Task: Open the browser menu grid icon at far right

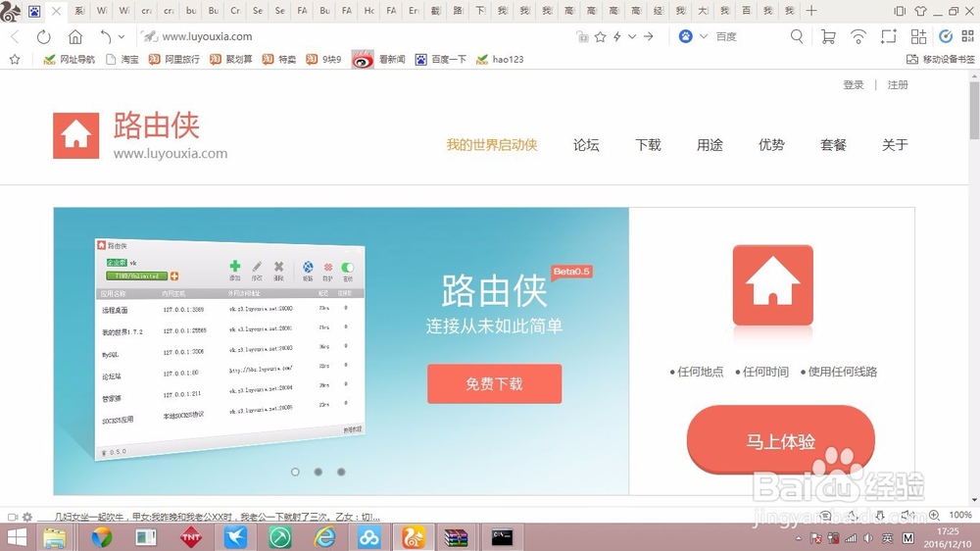Action: (x=967, y=37)
